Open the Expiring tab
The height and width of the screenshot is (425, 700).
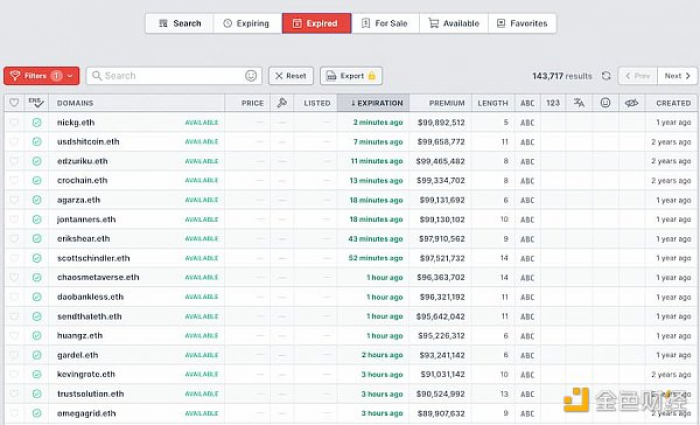coord(247,23)
